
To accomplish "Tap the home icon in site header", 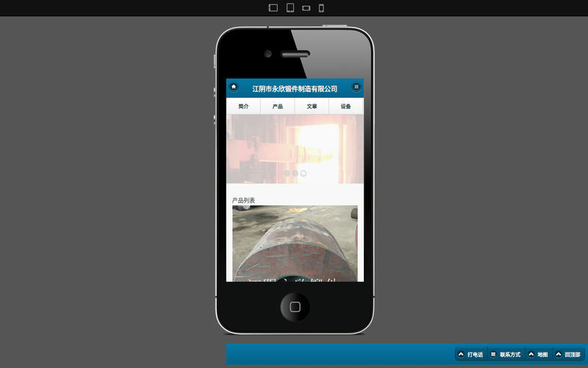I will 234,87.
